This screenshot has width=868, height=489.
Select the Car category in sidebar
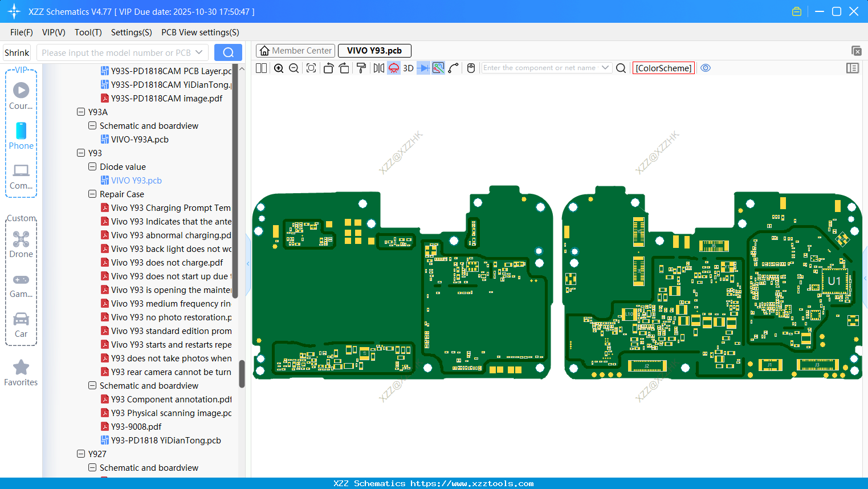pyautogui.click(x=21, y=325)
